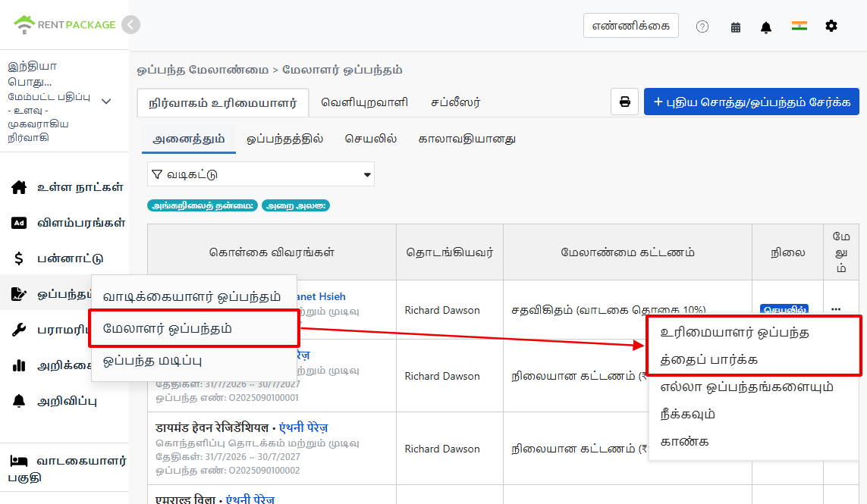The image size is (867, 504).
Task: Click the bed icon for வாடகையாளர் பகுதி
Action: coord(19,460)
